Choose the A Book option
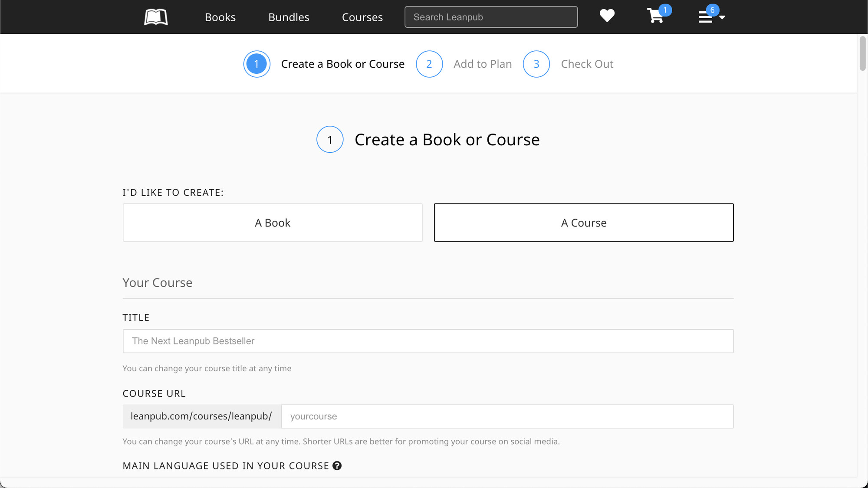 pos(273,223)
